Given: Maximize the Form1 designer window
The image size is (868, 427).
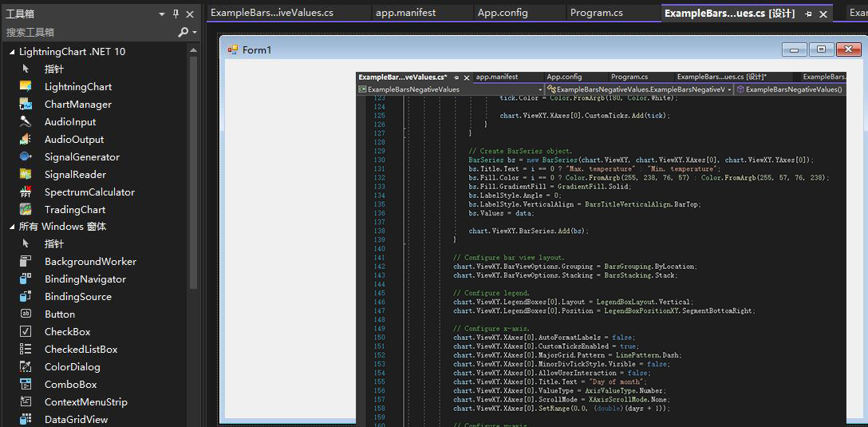Looking at the screenshot, I should 822,49.
